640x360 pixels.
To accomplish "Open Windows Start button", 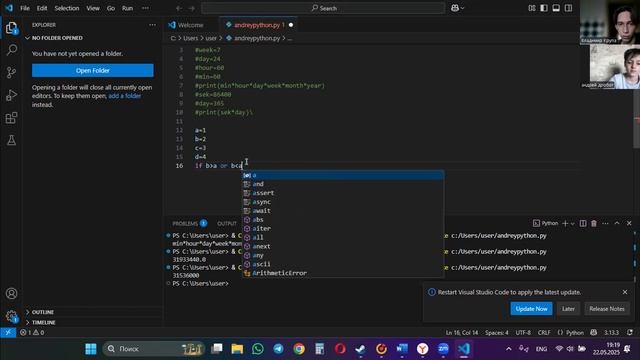I will [91, 349].
